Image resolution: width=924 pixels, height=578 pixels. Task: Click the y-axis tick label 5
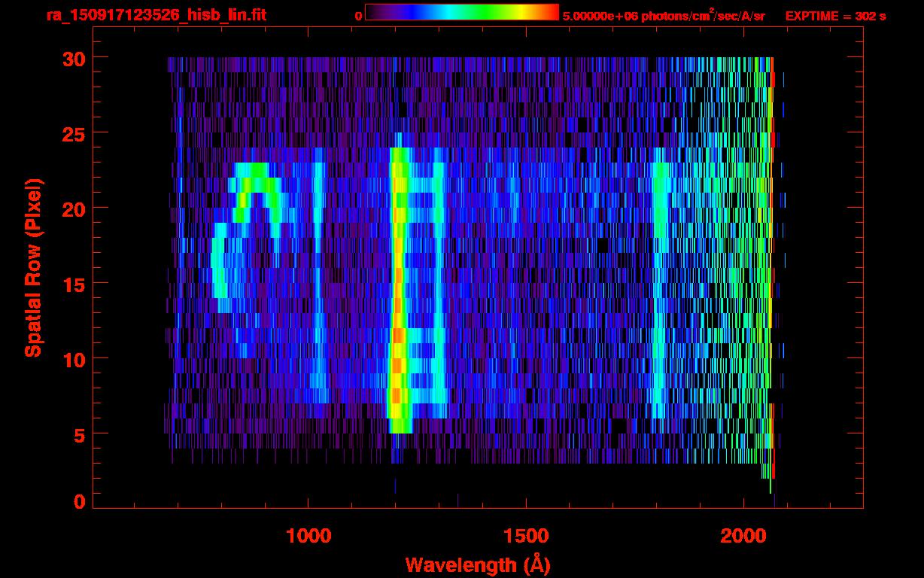[x=79, y=435]
